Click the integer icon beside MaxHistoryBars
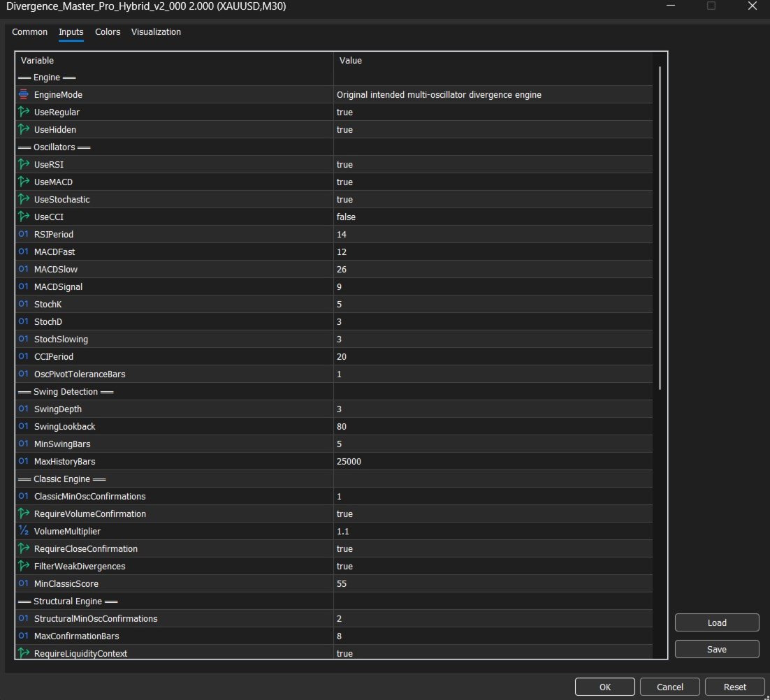 point(23,461)
